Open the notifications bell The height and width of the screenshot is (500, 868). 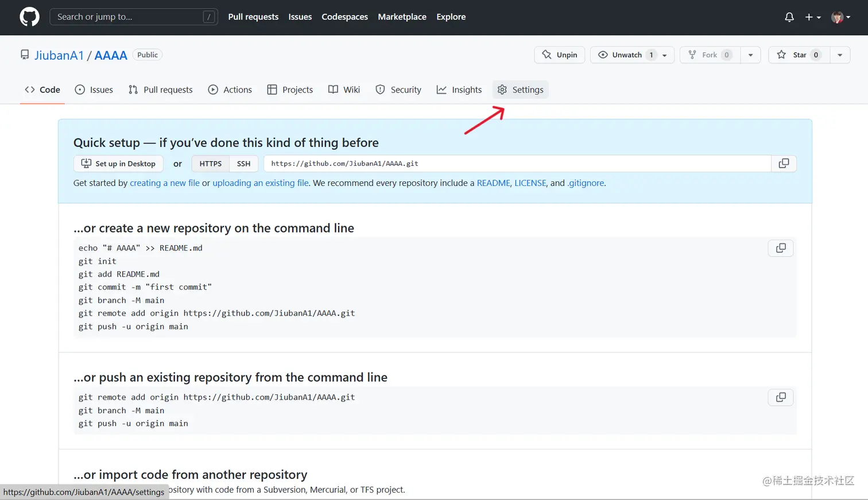(789, 17)
